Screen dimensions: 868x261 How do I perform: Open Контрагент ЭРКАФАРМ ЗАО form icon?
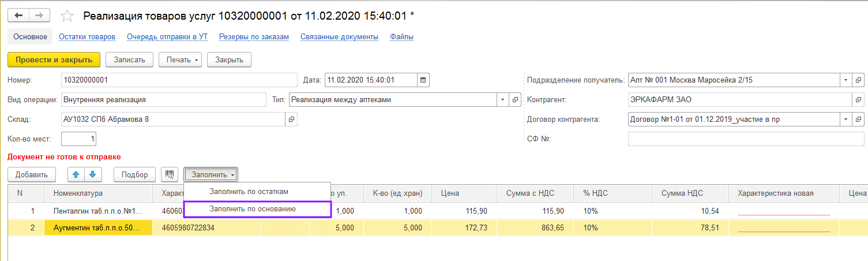pyautogui.click(x=859, y=99)
